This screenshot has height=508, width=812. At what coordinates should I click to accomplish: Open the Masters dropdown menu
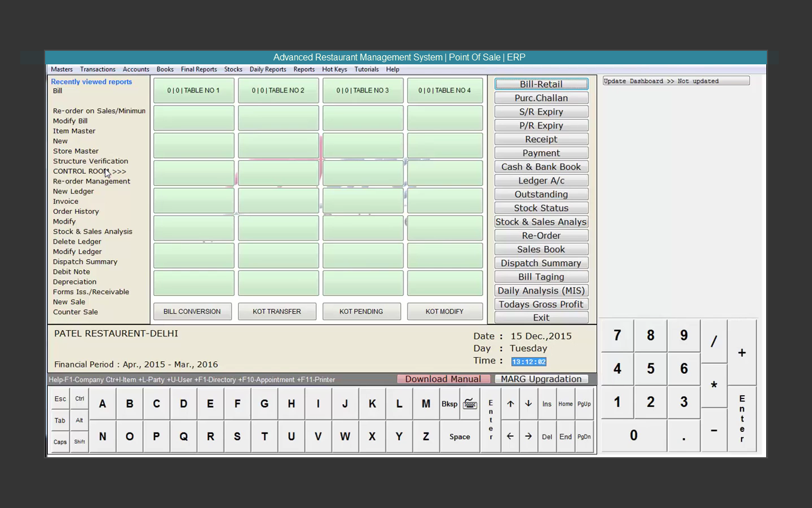point(61,69)
